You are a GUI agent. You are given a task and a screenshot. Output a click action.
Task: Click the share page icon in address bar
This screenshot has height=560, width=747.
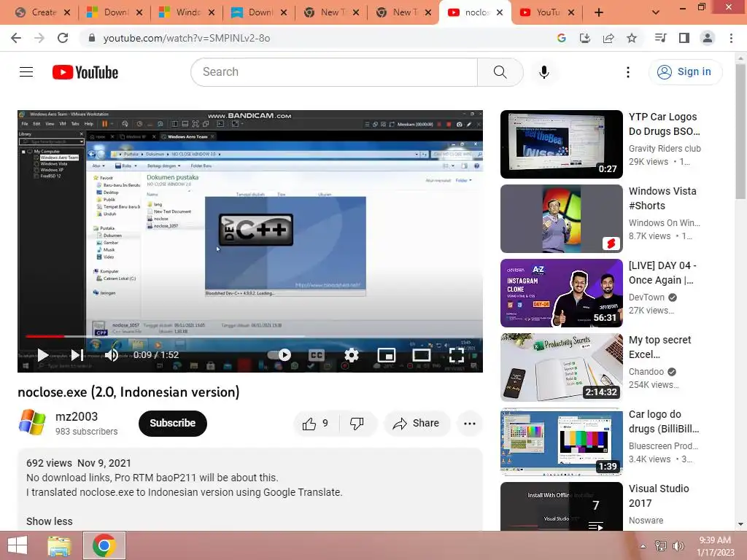pos(608,38)
